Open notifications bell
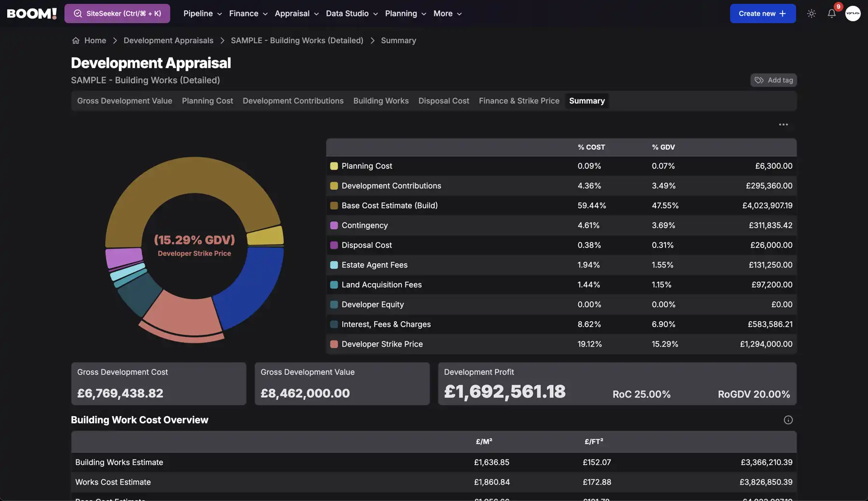Image resolution: width=868 pixels, height=501 pixels. click(x=832, y=14)
